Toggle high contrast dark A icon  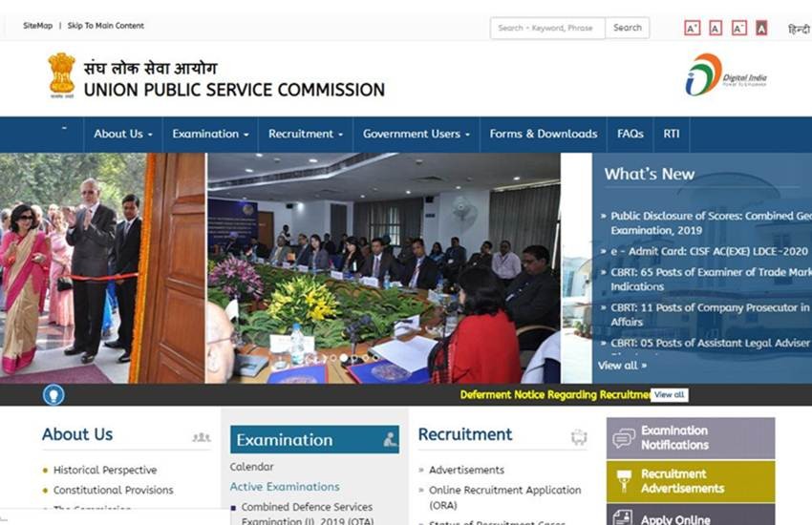(x=761, y=28)
